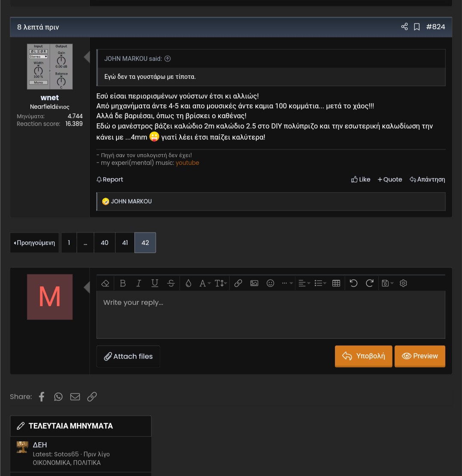Bookmark post #824
Image resolution: width=462 pixels, height=476 pixels.
click(417, 27)
